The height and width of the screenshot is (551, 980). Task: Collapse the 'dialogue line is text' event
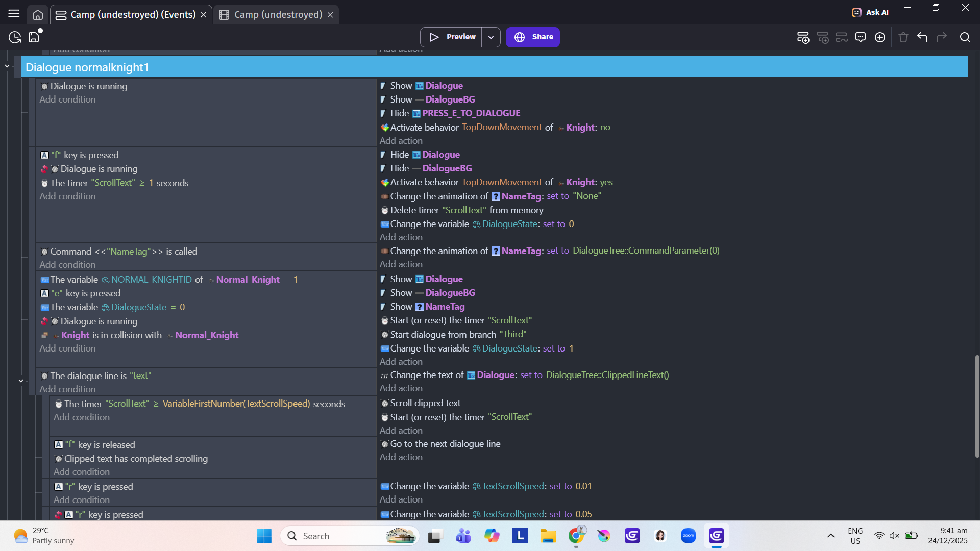[x=21, y=381]
